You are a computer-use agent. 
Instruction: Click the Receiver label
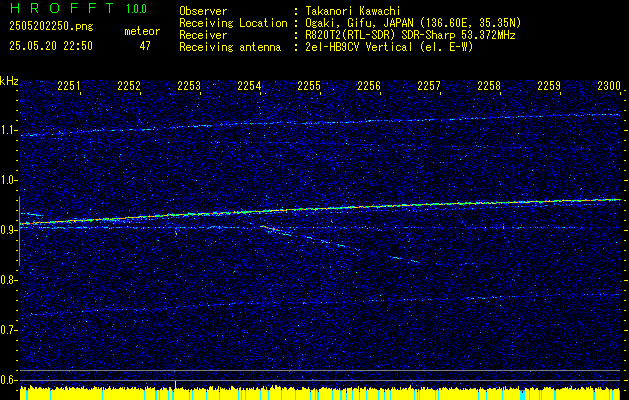203,35
